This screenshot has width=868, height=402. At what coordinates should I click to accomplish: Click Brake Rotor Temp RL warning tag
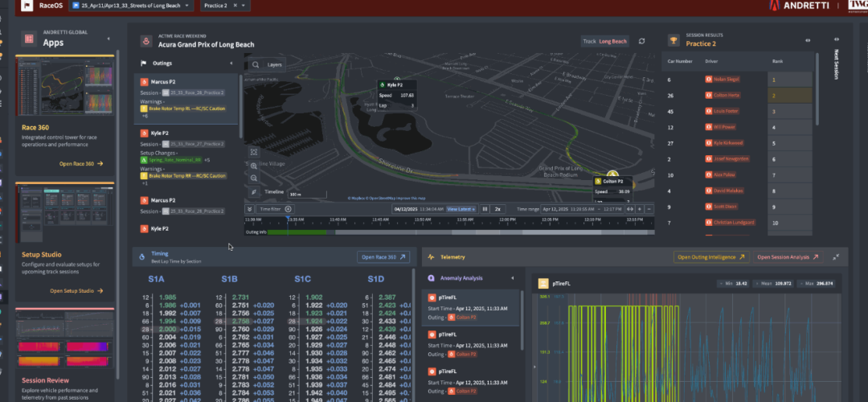(184, 109)
